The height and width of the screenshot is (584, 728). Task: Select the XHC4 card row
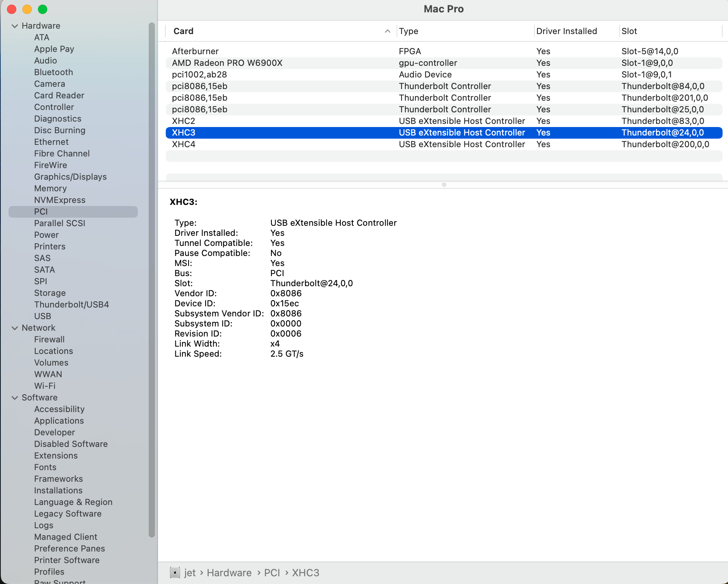[444, 144]
